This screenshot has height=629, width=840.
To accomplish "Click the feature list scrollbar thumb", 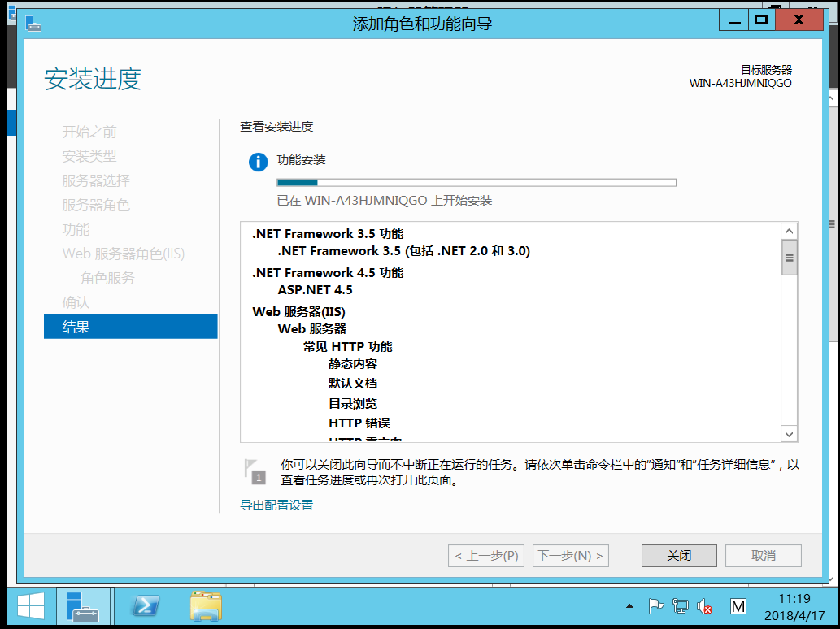I will [x=789, y=258].
